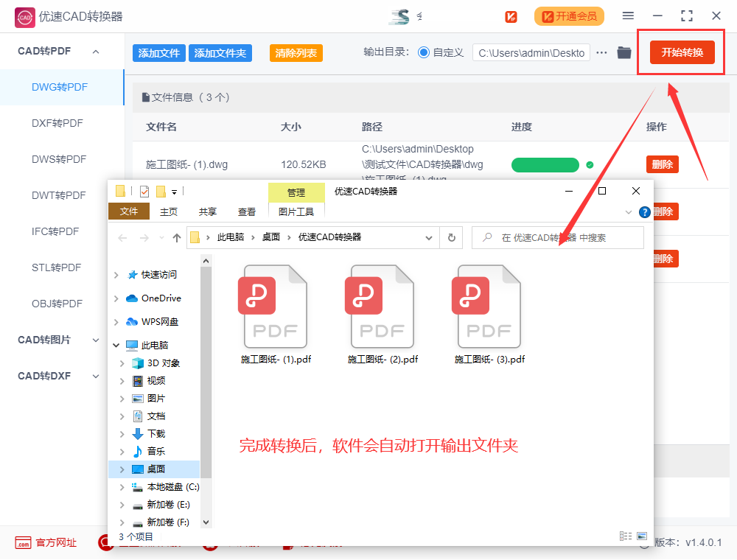Switch Explorer to large icons view

tap(642, 536)
